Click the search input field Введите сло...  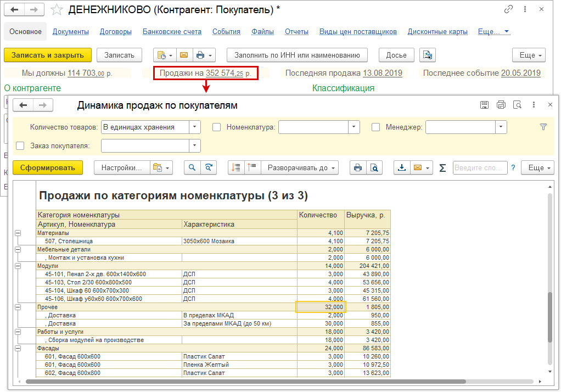[x=479, y=168]
